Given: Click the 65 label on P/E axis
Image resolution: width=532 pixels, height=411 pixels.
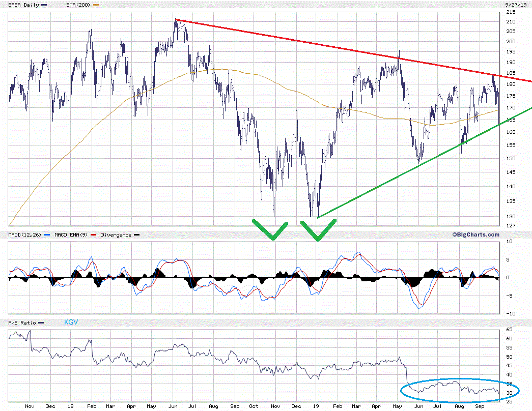Looking at the screenshot, I should [x=509, y=330].
